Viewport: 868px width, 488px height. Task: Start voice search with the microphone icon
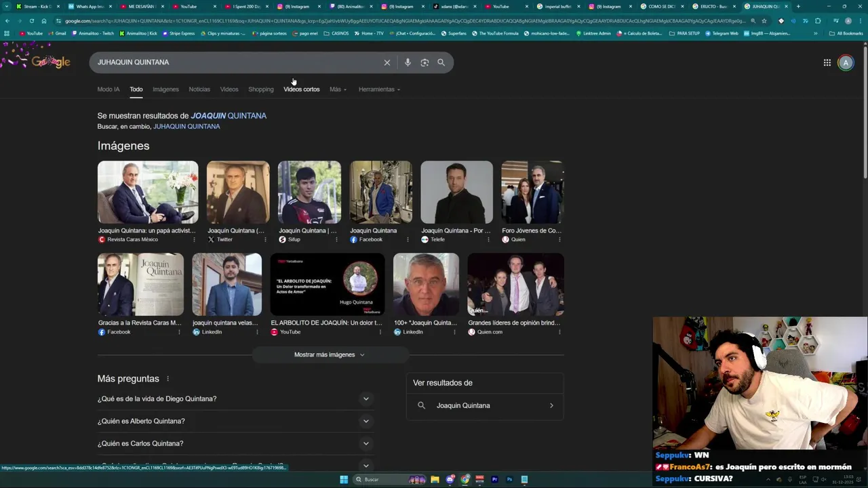tap(408, 62)
